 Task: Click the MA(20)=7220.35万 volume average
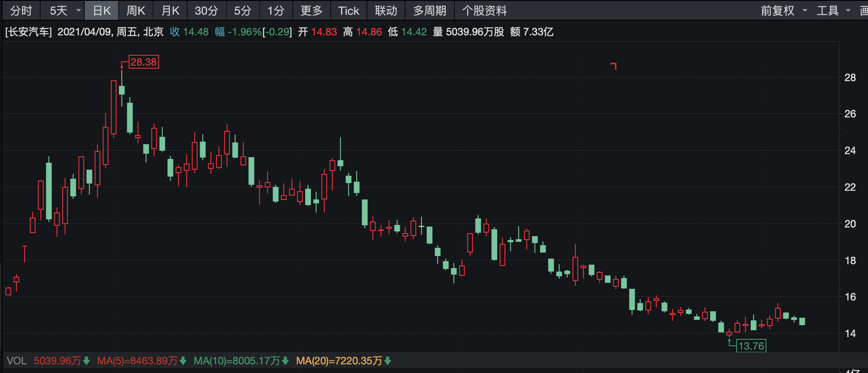(x=339, y=361)
